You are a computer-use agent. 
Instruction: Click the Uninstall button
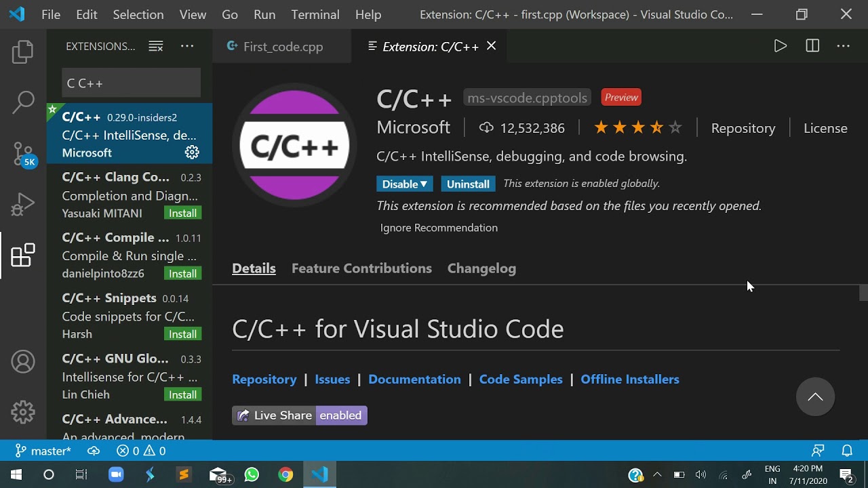click(468, 184)
